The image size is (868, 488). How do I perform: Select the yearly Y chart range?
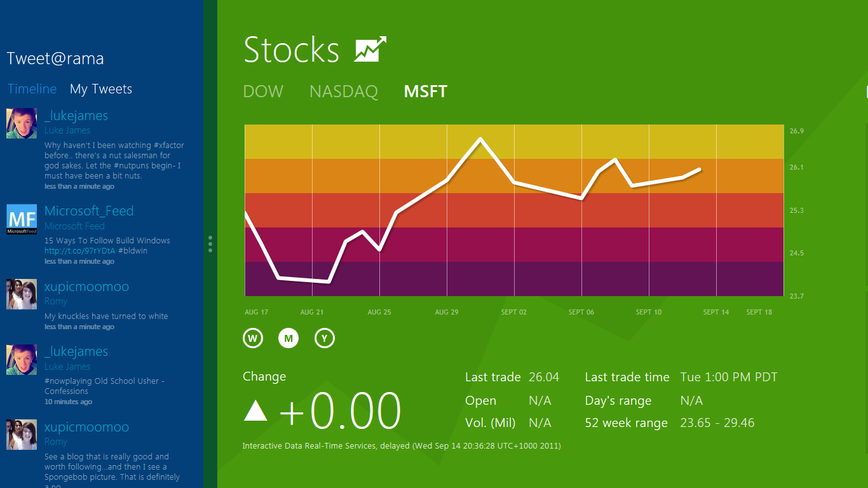pyautogui.click(x=325, y=338)
